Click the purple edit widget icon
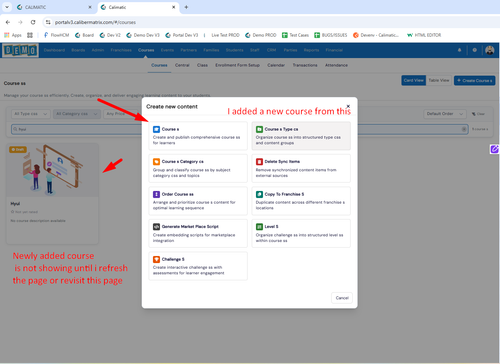 click(494, 149)
